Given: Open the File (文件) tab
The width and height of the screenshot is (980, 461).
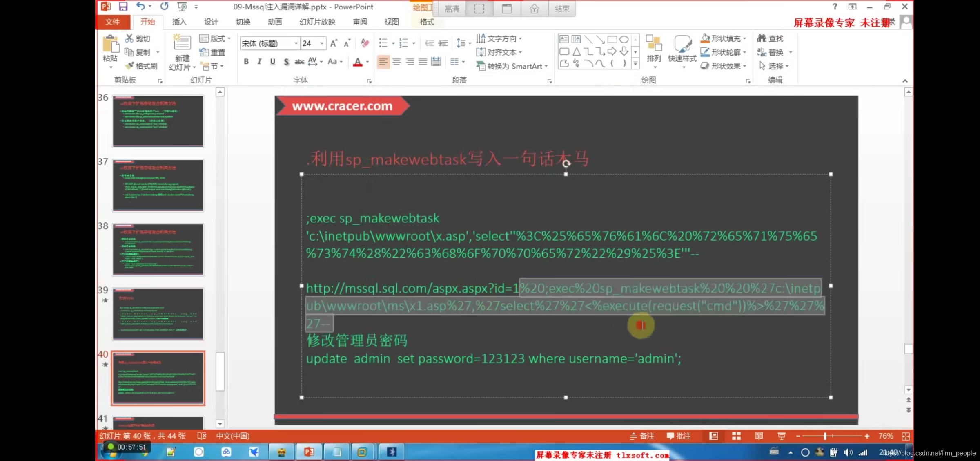Looking at the screenshot, I should click(x=113, y=22).
